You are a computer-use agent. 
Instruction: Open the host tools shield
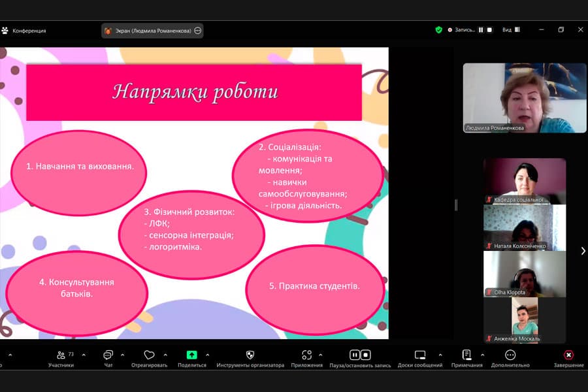pos(250,359)
